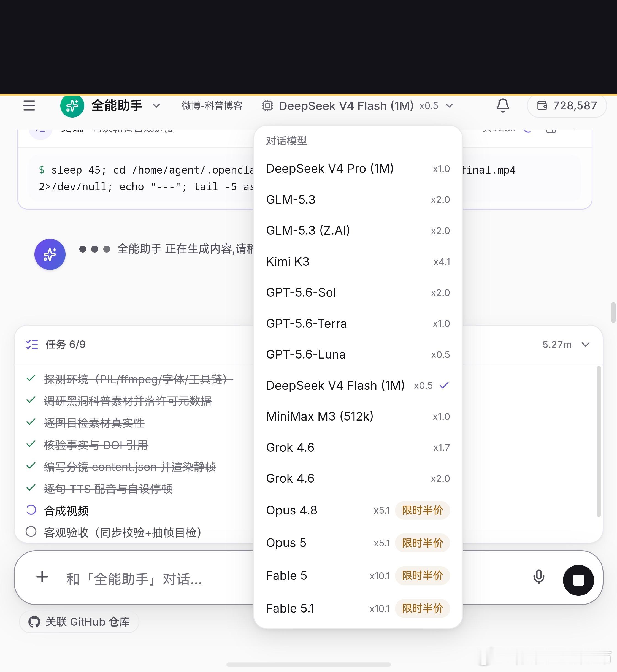Click the GitHub logo icon
The height and width of the screenshot is (672, 617).
(x=34, y=622)
